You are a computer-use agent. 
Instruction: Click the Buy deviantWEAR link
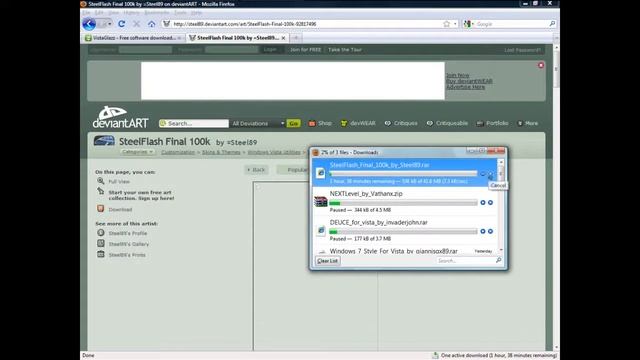coord(469,81)
